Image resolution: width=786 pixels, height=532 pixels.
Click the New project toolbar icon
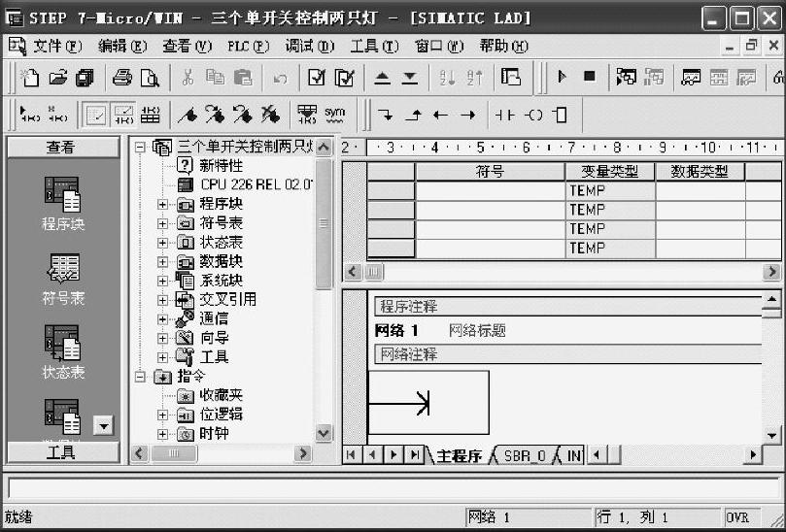(x=29, y=78)
